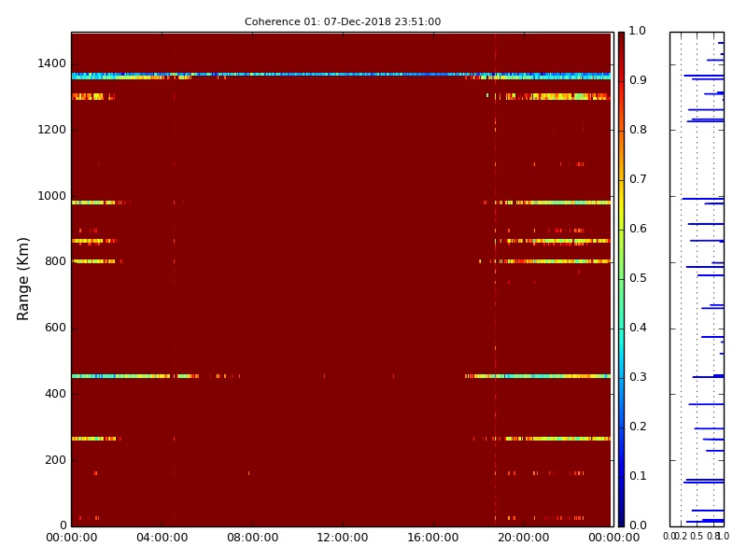747x560 pixels.
Task: Click the 1000 range axis tick label
Action: tap(50, 195)
